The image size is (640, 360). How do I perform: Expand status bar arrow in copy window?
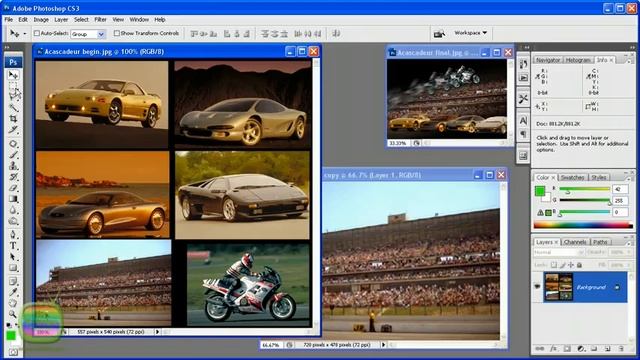tap(383, 345)
